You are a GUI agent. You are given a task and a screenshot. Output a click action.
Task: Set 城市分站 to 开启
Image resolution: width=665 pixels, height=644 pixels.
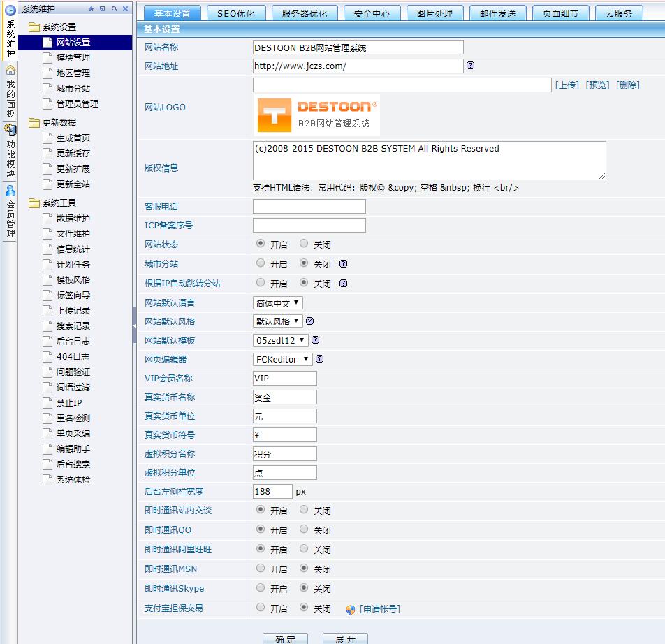coord(261,263)
